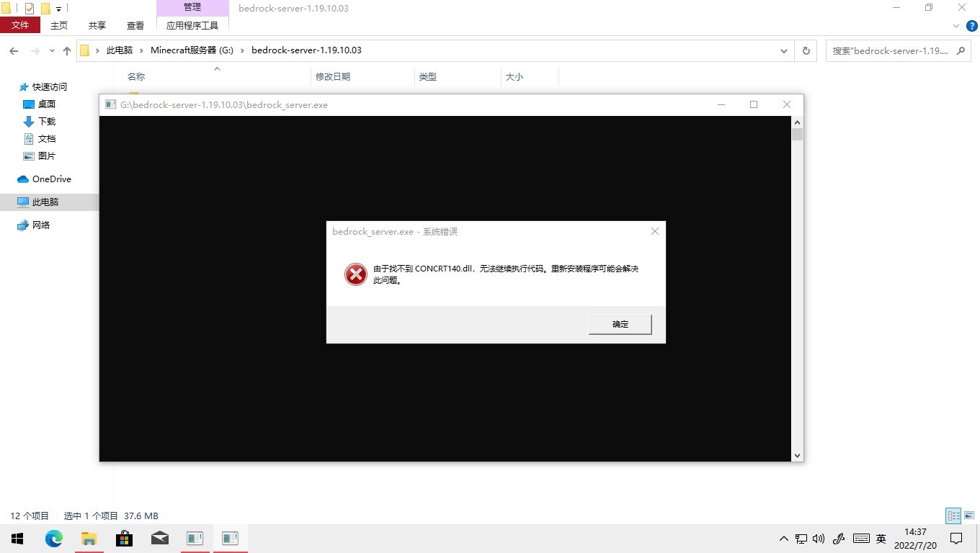The image size is (980, 553).
Task: Open the address bar history dropdown
Action: click(784, 51)
